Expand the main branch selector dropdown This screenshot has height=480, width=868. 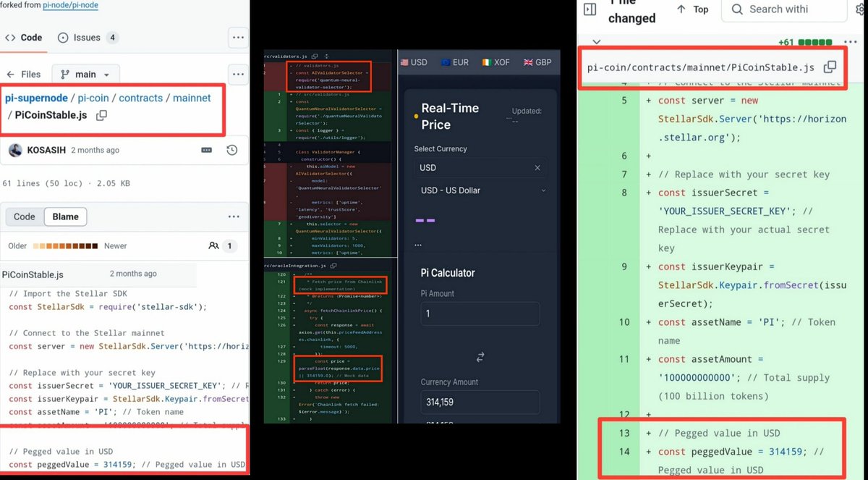[x=85, y=74]
